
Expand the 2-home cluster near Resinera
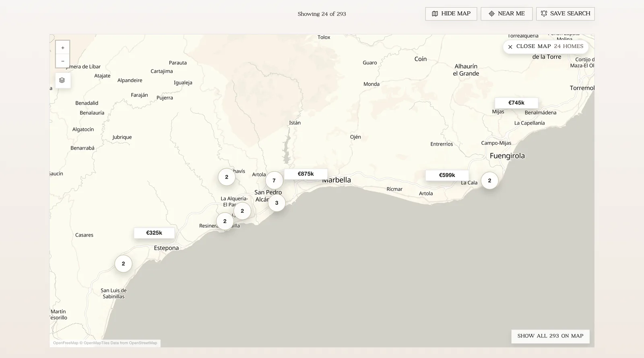[x=225, y=221]
